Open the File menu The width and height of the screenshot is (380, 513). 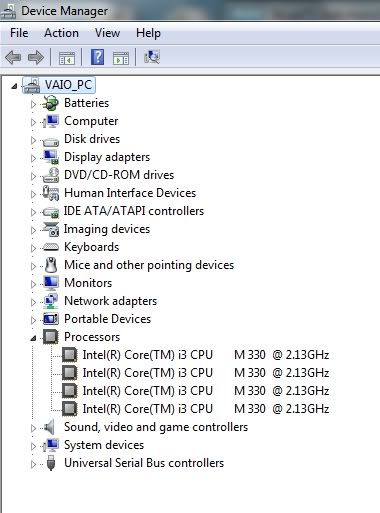(19, 33)
